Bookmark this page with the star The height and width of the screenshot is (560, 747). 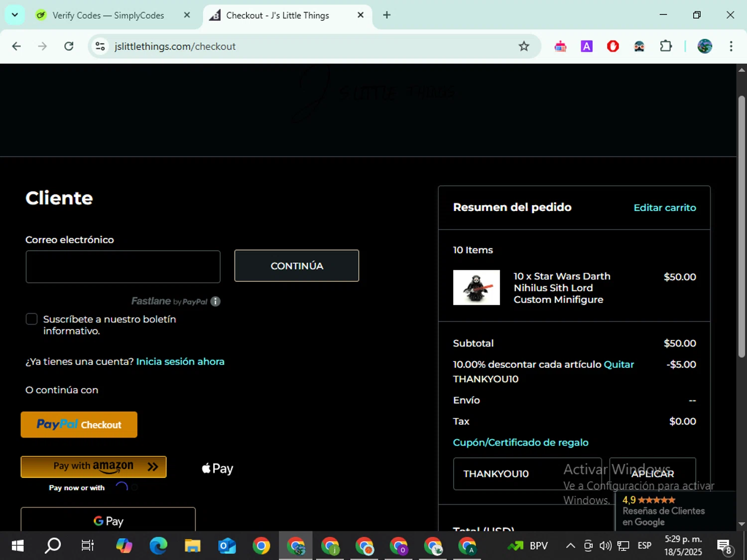524,46
